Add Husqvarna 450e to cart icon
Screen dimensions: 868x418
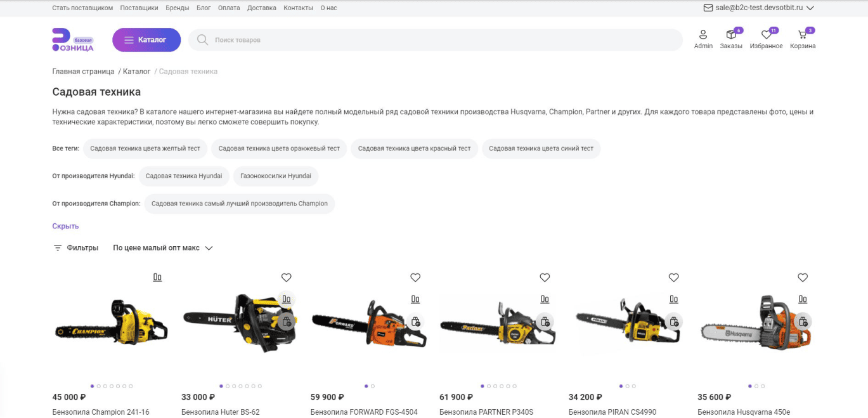803,322
